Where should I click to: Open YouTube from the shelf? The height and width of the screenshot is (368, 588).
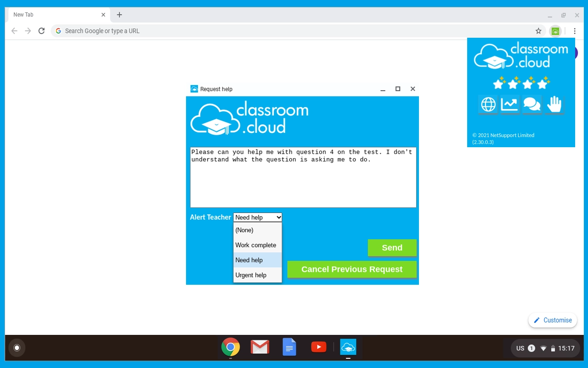319,347
